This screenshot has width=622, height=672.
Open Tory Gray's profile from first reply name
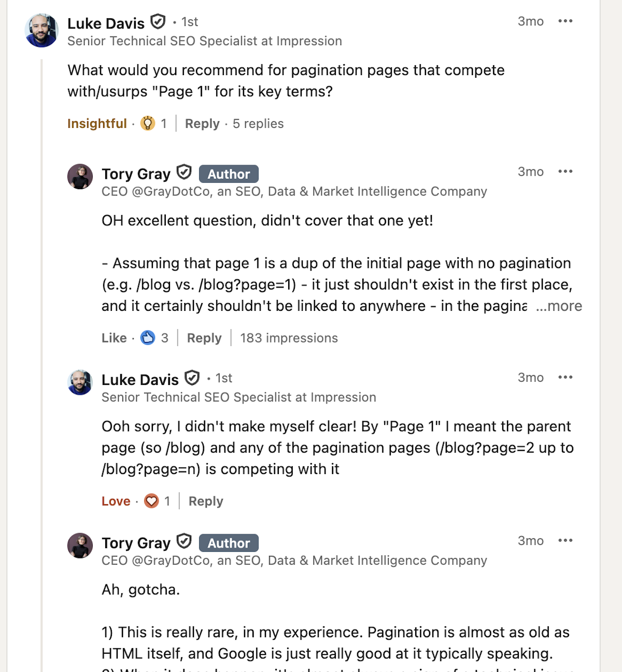pyautogui.click(x=136, y=174)
